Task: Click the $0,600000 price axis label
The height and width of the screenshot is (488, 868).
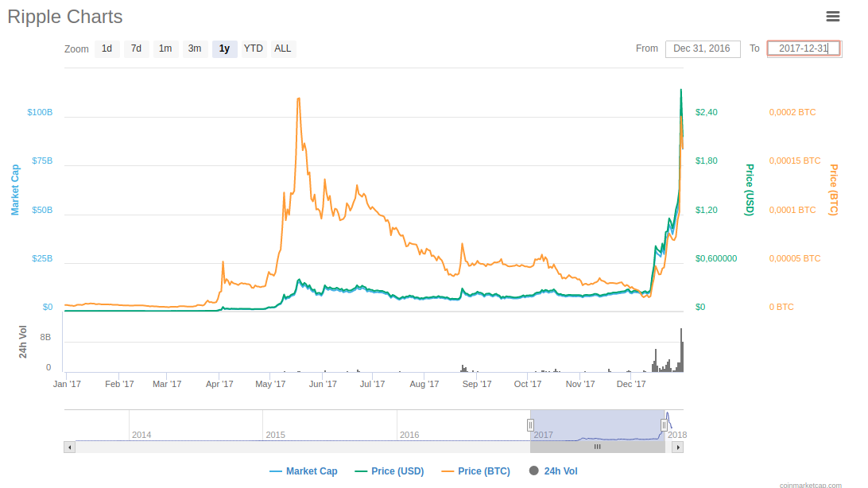Action: click(716, 259)
